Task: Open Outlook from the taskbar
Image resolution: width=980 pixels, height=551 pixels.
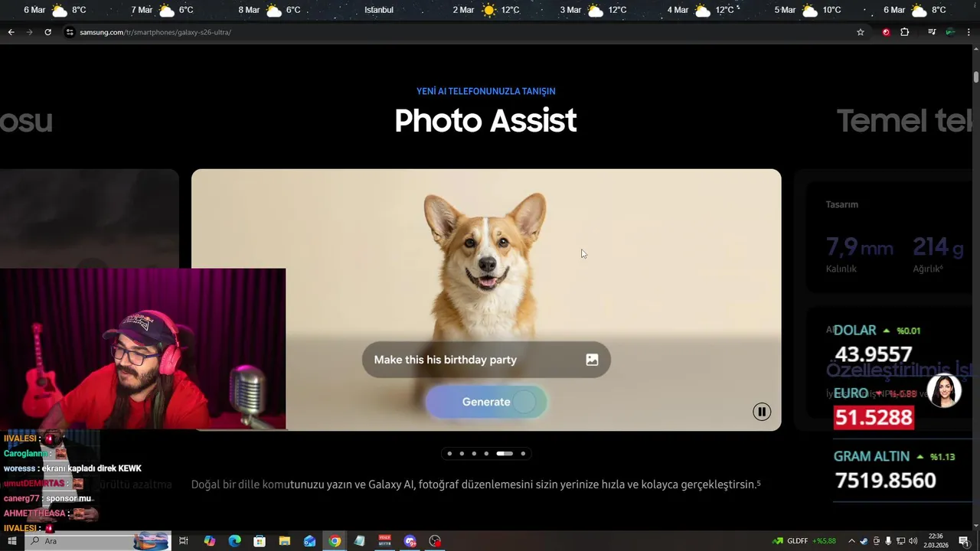Action: 309,541
